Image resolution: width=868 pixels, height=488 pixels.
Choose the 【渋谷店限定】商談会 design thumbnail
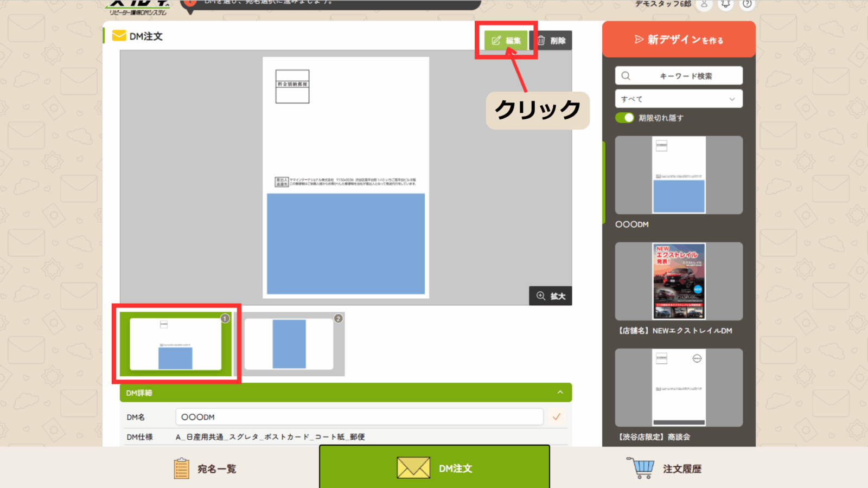click(x=679, y=388)
